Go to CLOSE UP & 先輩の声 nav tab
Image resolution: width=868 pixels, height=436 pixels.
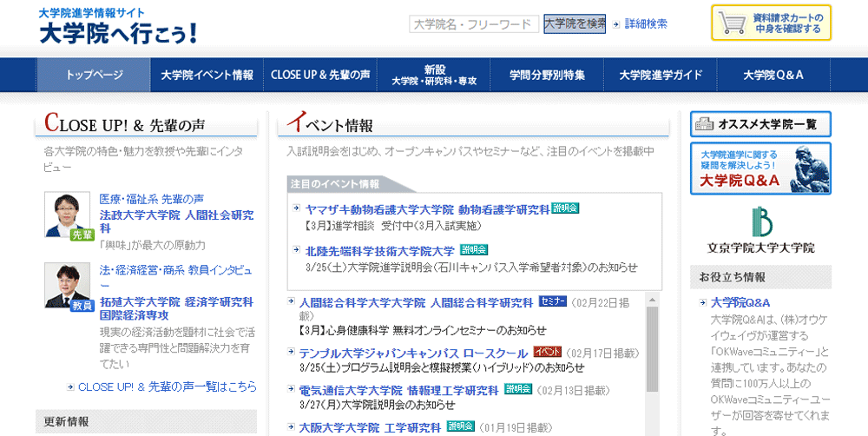click(x=320, y=75)
